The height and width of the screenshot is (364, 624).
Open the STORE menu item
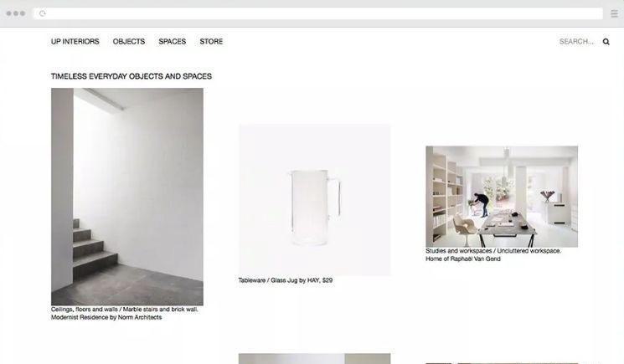211,41
